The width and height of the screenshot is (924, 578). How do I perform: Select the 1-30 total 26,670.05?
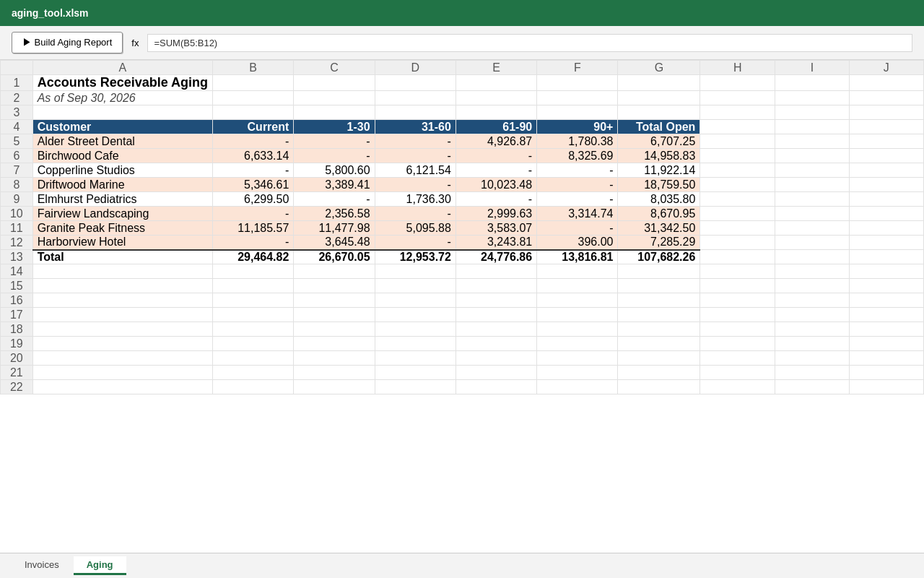[x=334, y=257]
